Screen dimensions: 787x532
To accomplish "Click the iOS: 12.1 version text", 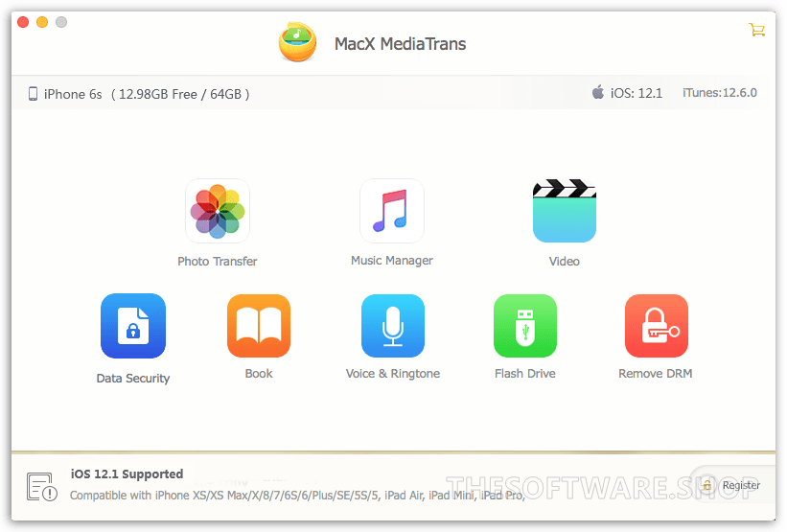I will [x=637, y=93].
